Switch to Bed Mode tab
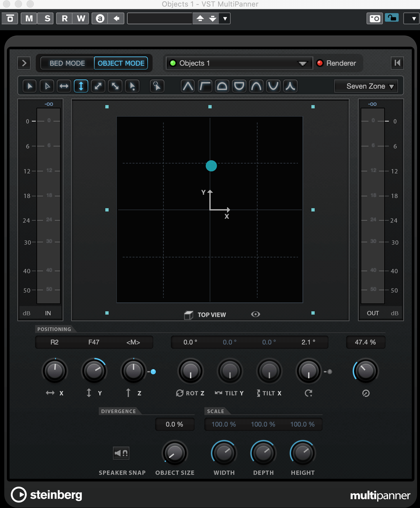This screenshot has width=420, height=508. 67,63
